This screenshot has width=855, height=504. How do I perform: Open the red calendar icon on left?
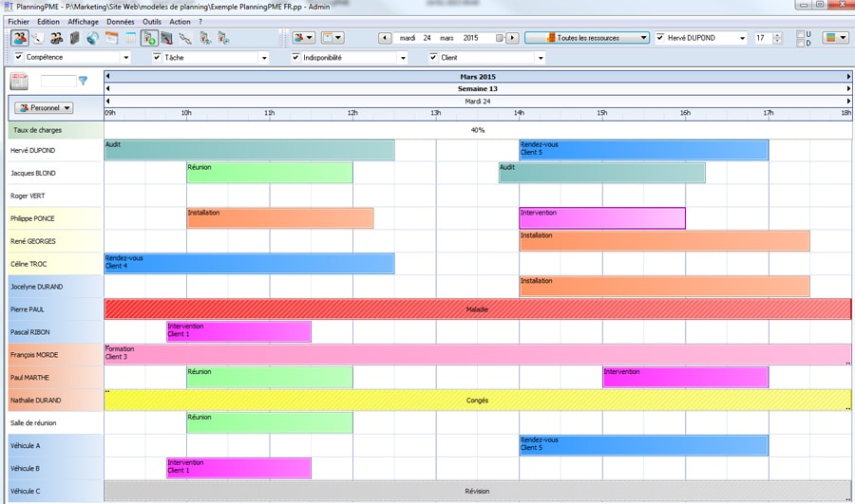[19, 82]
